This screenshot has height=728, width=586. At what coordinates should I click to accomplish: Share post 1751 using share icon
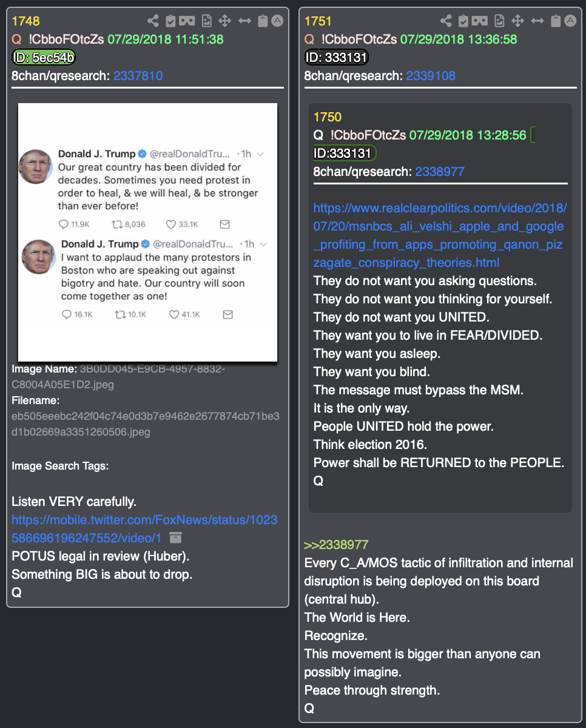tap(446, 21)
